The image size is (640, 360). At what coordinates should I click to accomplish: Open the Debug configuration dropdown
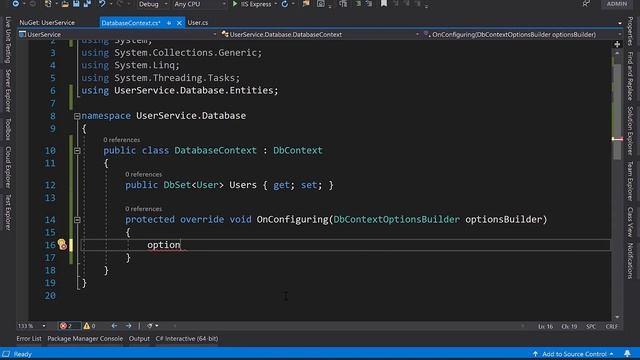(153, 4)
